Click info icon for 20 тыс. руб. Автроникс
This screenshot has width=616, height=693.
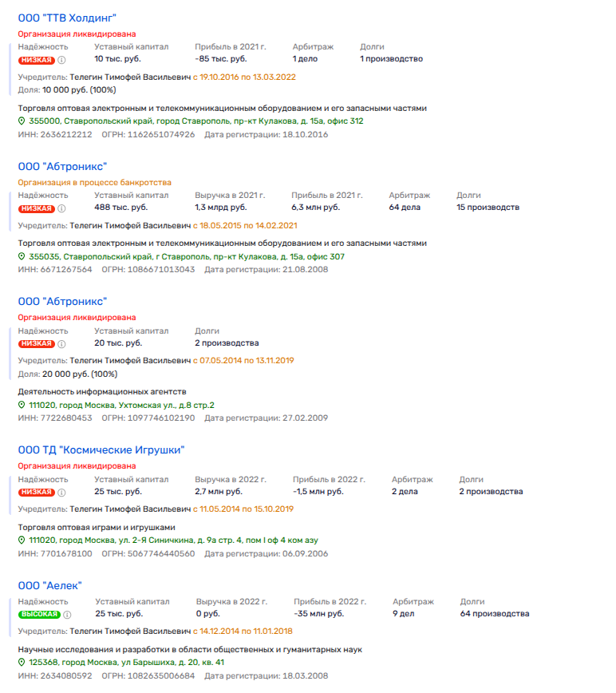click(x=61, y=344)
